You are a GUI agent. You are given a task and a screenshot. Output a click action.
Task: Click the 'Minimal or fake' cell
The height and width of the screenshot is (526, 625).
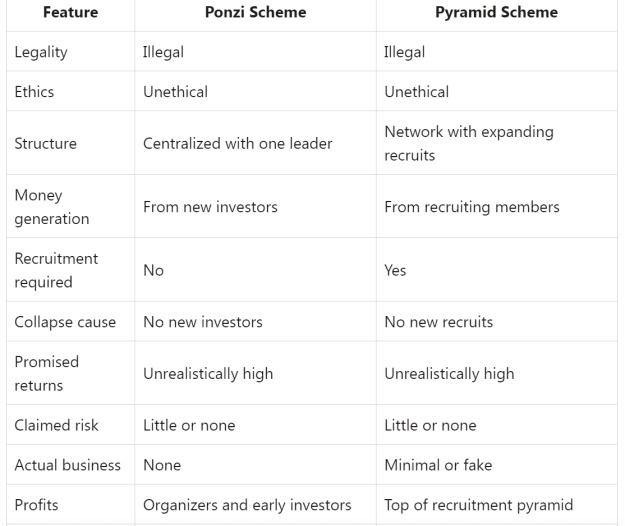click(x=438, y=465)
